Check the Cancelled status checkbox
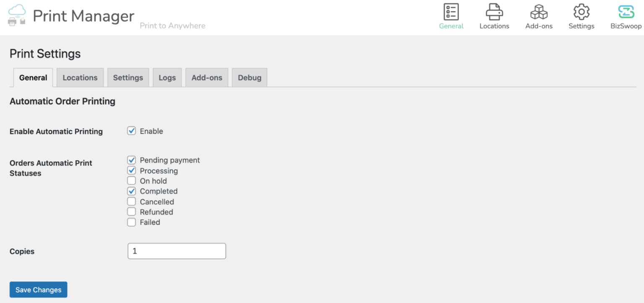The image size is (644, 303). pos(131,201)
